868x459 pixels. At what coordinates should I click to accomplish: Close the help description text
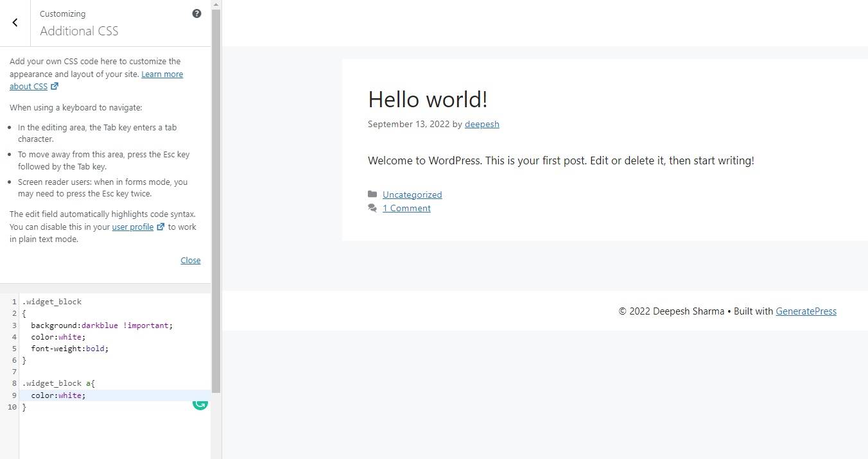pyautogui.click(x=190, y=260)
